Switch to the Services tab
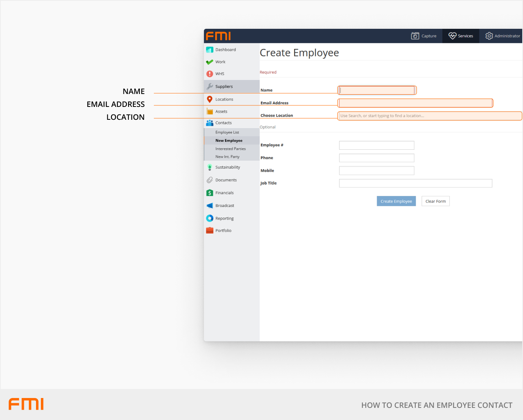Screen dimensions: 523x420 pos(460,36)
